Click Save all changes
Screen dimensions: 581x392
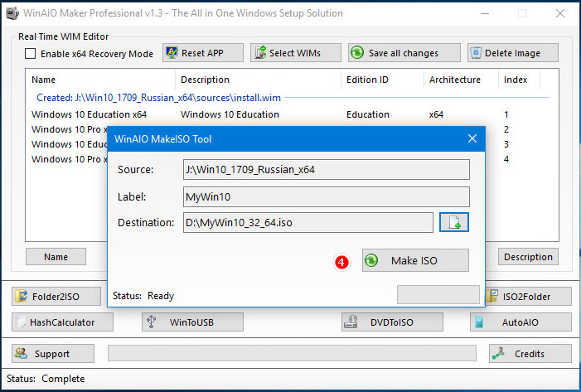(x=404, y=53)
